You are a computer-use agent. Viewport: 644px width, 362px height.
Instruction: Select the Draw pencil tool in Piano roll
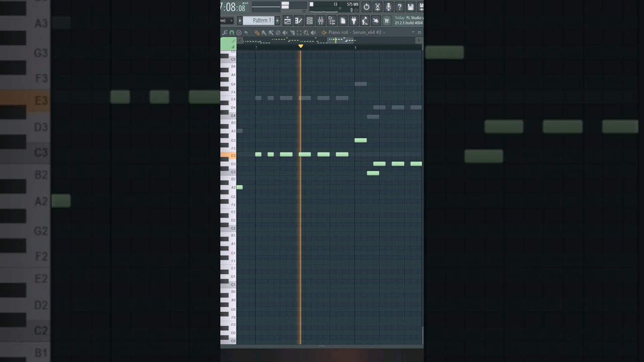pyautogui.click(x=257, y=33)
